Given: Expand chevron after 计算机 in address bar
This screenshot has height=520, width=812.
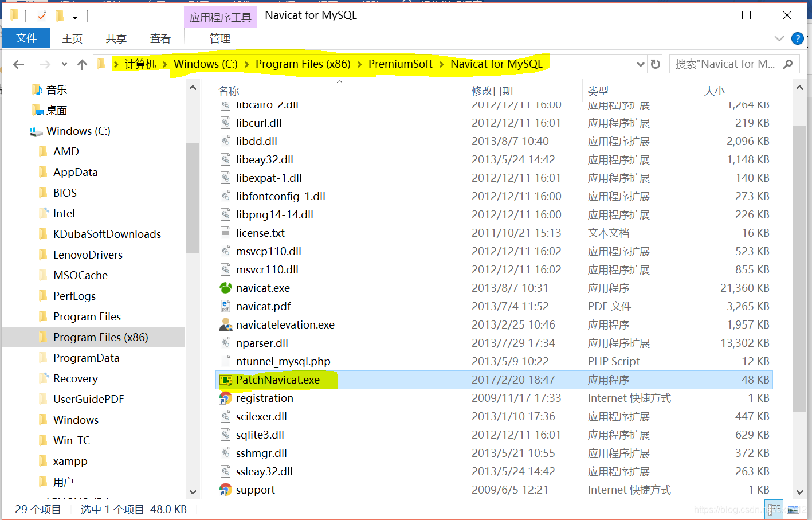Looking at the screenshot, I should [165, 64].
